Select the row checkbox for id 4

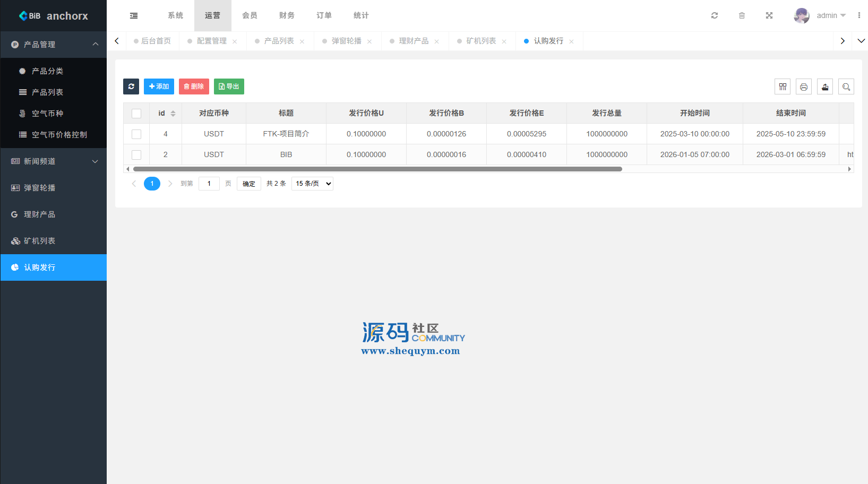pyautogui.click(x=136, y=134)
